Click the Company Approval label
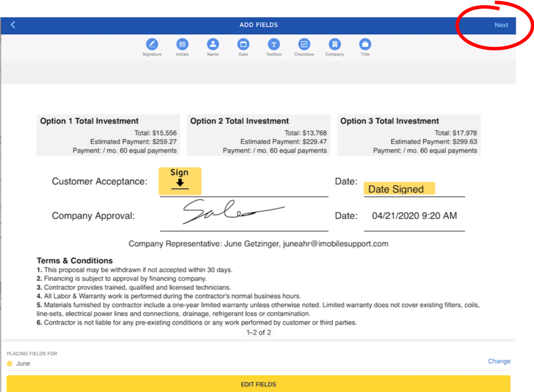534x392 pixels. 93,216
